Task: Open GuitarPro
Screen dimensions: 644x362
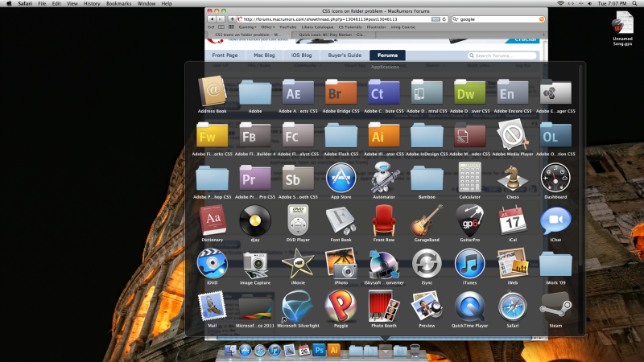Action: tap(469, 220)
